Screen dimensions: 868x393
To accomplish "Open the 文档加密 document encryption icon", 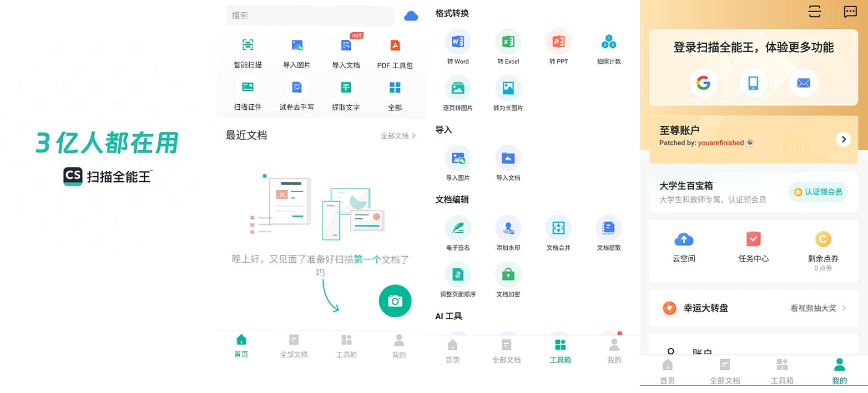I will (508, 274).
